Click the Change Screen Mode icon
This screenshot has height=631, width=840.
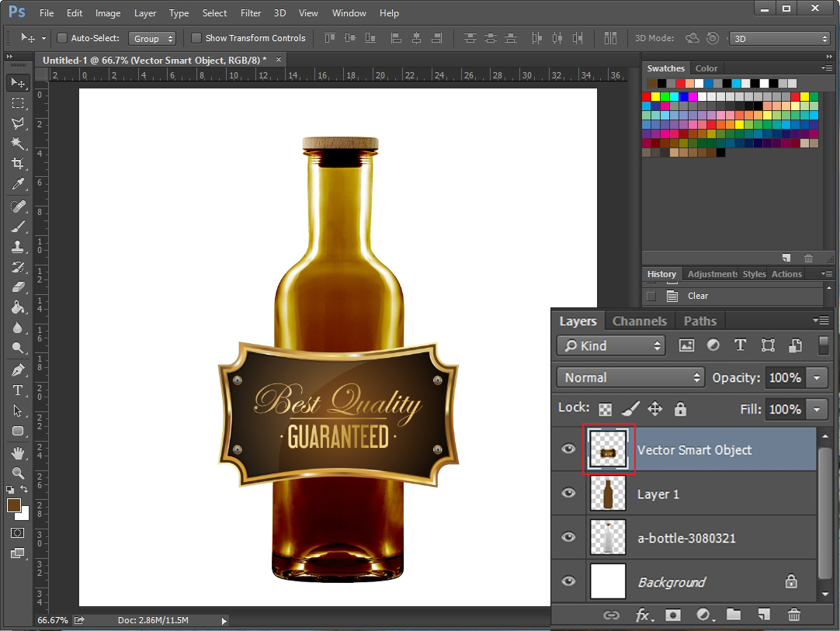(x=18, y=553)
